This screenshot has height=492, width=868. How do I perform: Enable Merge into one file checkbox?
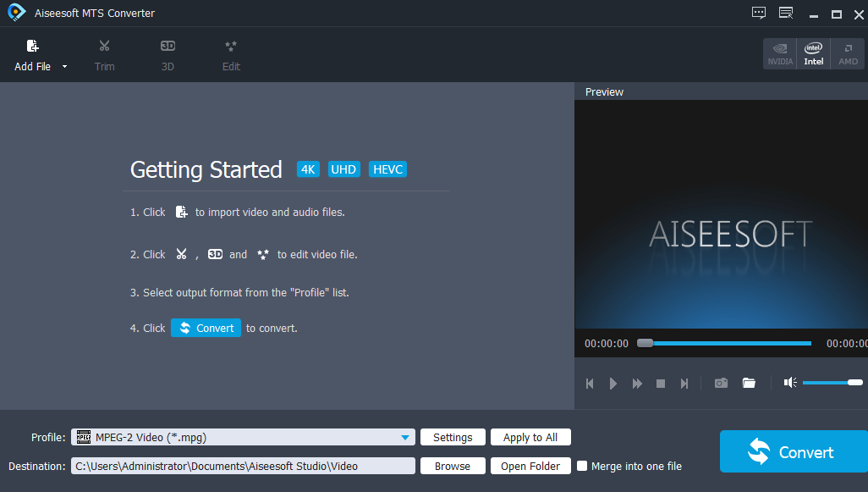click(582, 466)
